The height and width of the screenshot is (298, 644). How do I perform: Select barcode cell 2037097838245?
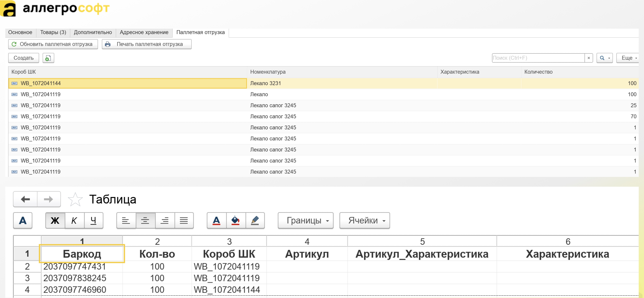point(82,278)
